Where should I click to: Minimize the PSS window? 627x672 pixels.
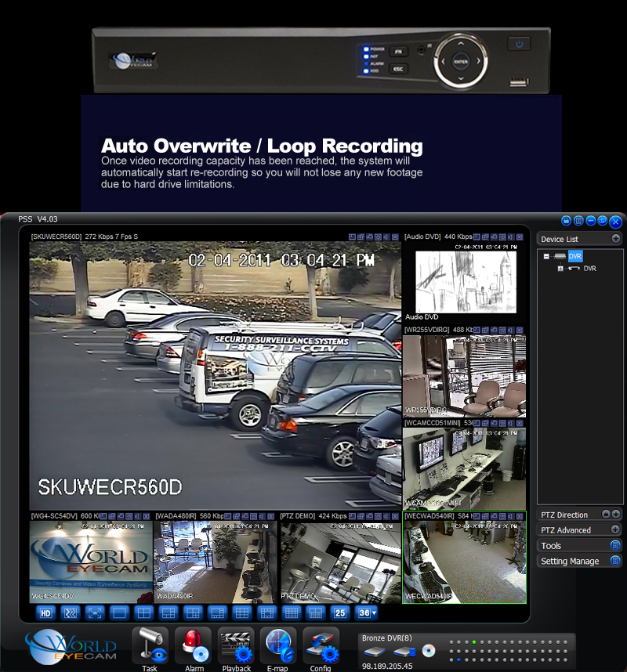[590, 221]
